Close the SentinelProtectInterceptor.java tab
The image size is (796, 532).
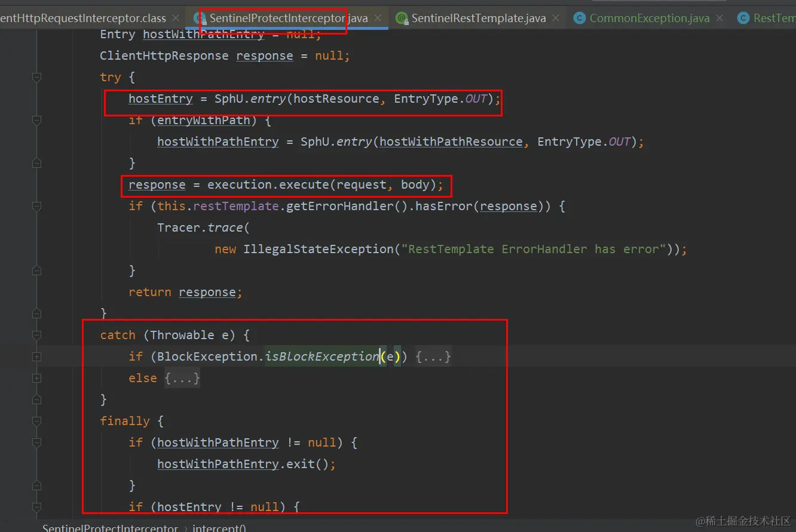378,18
